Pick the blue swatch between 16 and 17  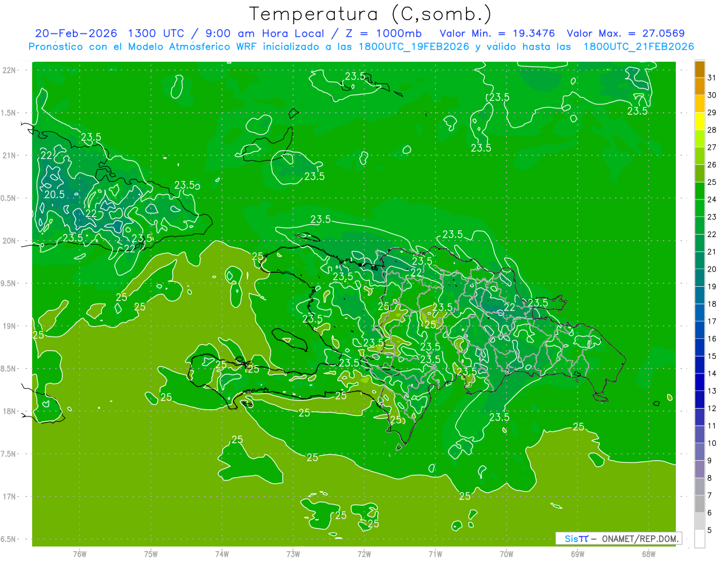click(x=699, y=330)
